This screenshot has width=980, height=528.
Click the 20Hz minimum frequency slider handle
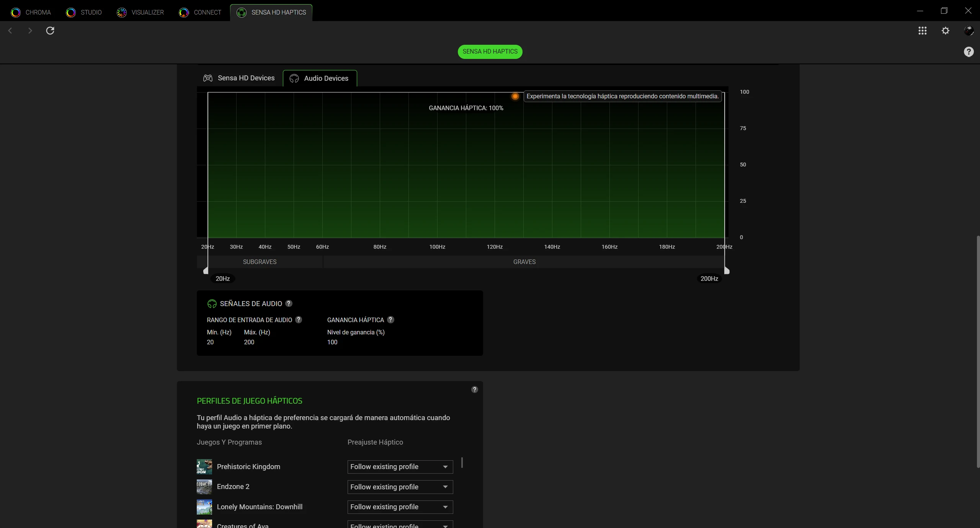pyautogui.click(x=206, y=271)
